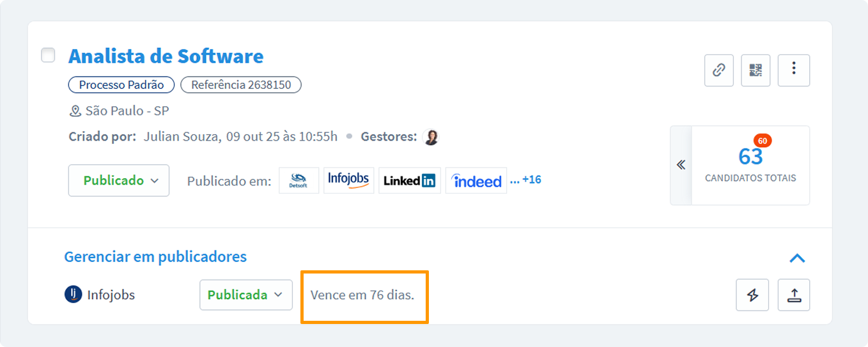Click the Infojobs publisher logo
The height and width of the screenshot is (347, 868).
point(348,180)
